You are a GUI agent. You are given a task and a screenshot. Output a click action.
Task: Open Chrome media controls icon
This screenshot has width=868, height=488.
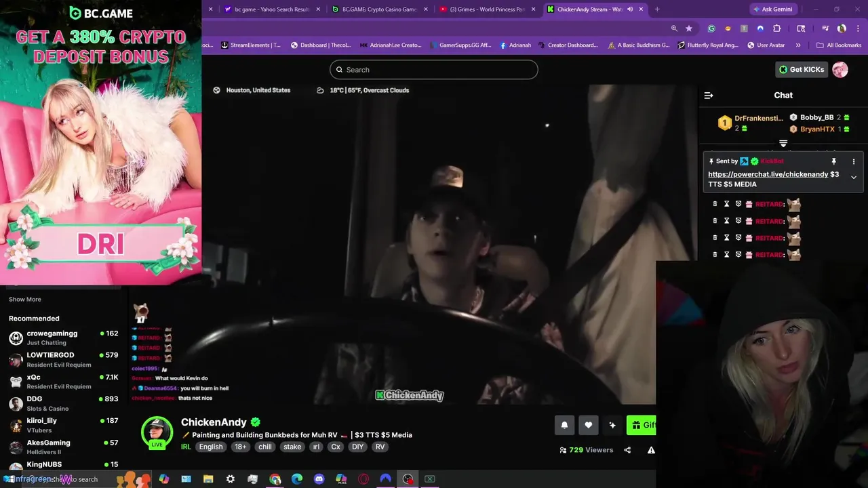(x=825, y=28)
